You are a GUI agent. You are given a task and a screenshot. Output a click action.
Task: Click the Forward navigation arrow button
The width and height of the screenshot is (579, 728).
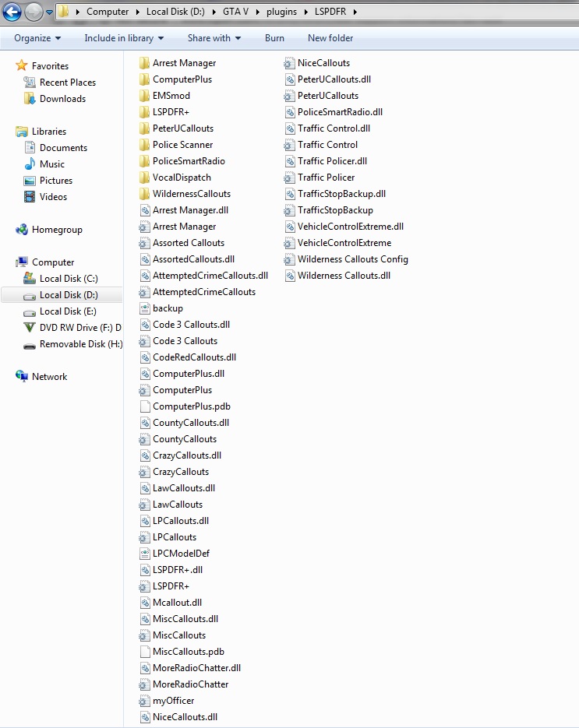tap(34, 12)
